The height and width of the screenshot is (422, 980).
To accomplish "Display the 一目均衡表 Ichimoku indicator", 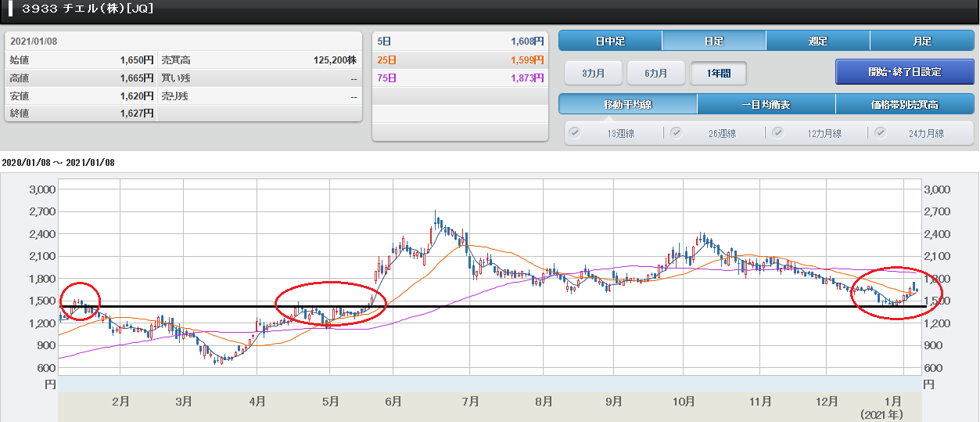I will [766, 104].
